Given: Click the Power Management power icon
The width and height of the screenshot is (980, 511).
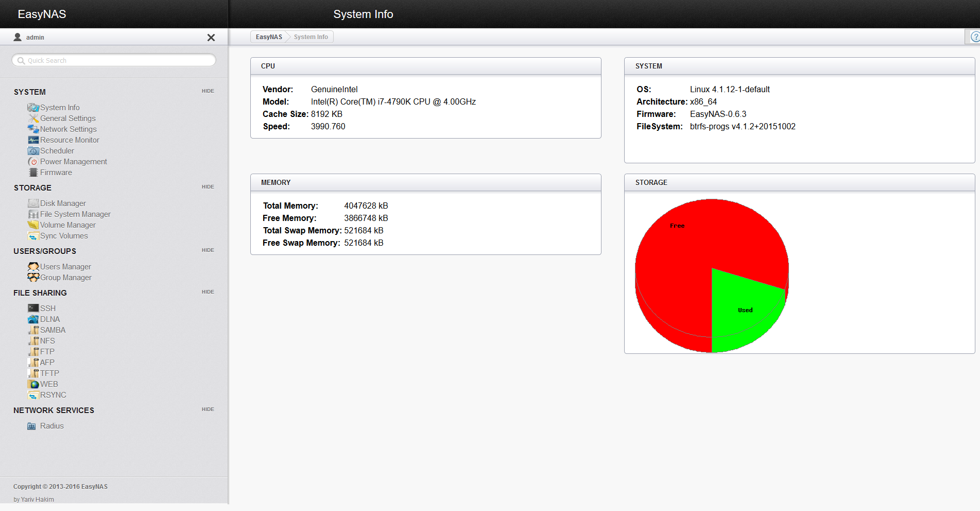Looking at the screenshot, I should click(33, 162).
